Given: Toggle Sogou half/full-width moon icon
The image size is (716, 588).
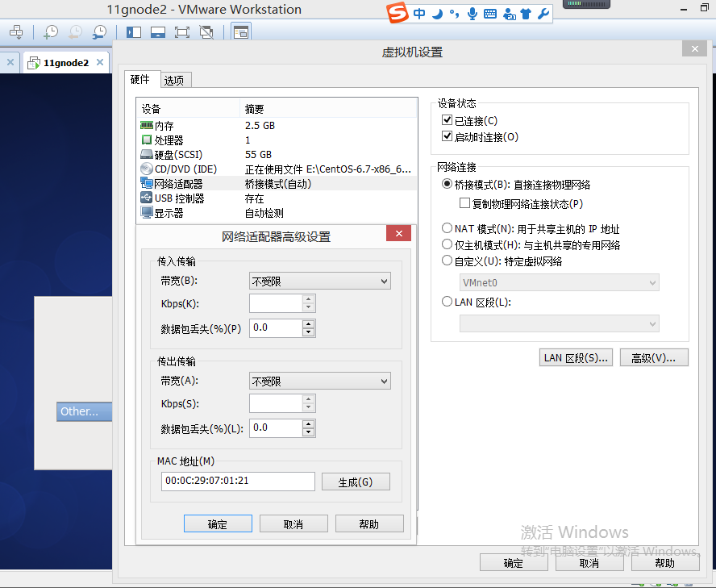Looking at the screenshot, I should (x=438, y=14).
